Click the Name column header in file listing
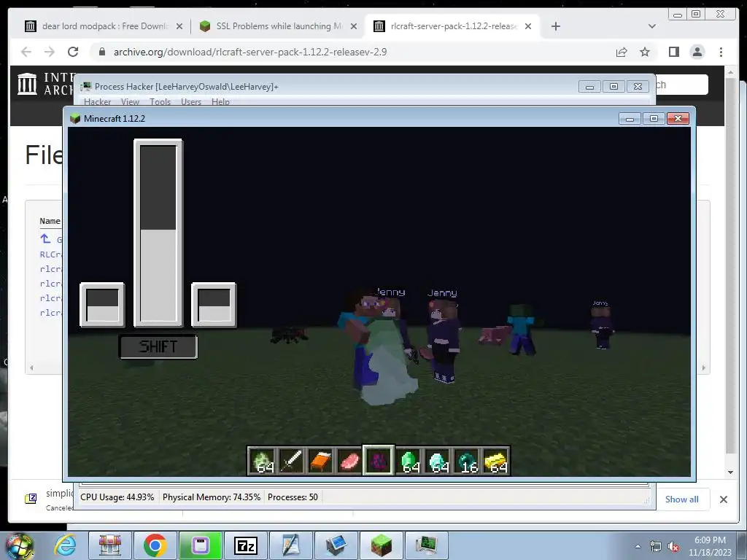 [x=50, y=221]
